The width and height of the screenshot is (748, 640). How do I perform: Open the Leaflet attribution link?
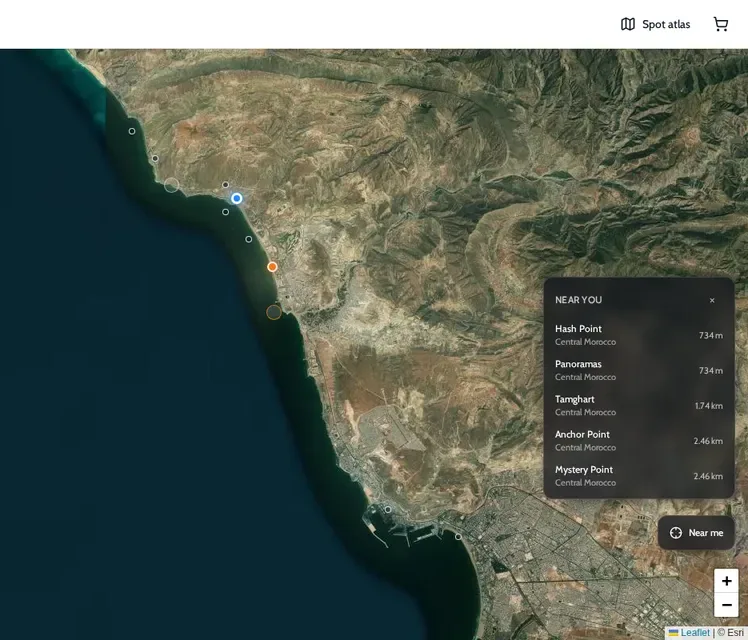[x=689, y=633]
